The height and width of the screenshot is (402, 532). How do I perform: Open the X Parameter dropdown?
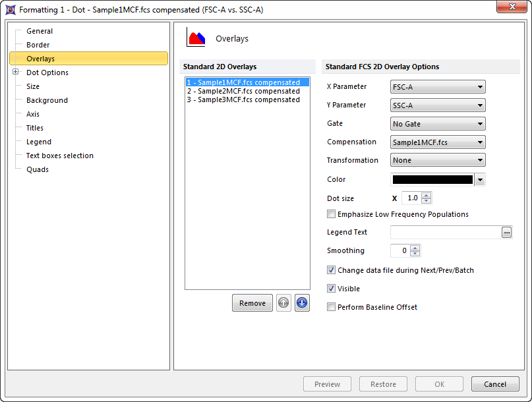[438, 87]
